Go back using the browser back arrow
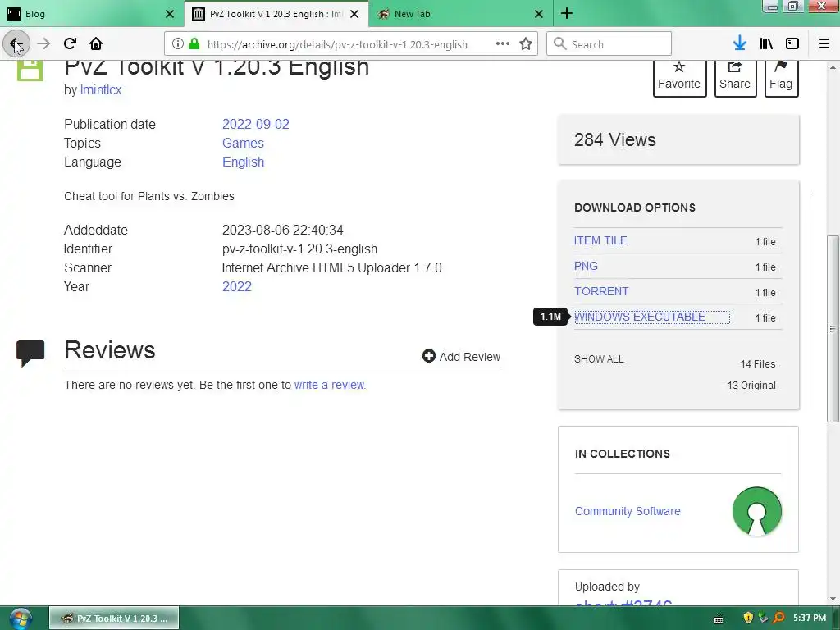This screenshot has height=630, width=840. coord(16,44)
